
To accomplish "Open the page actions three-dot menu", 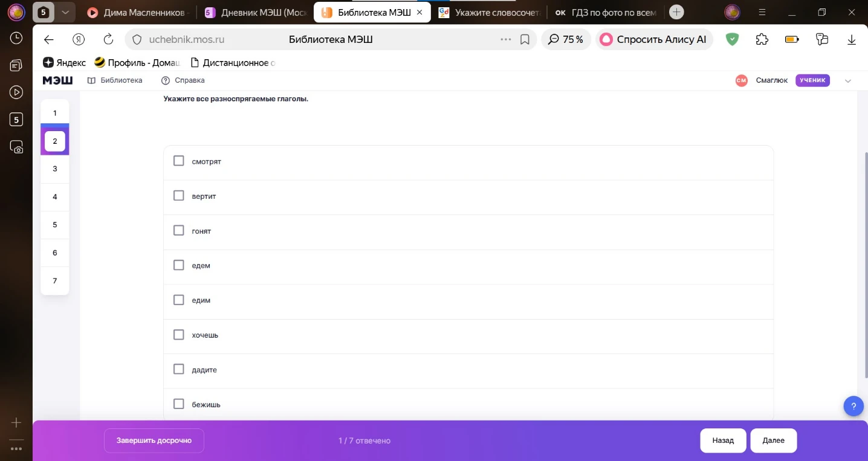I will coord(506,39).
